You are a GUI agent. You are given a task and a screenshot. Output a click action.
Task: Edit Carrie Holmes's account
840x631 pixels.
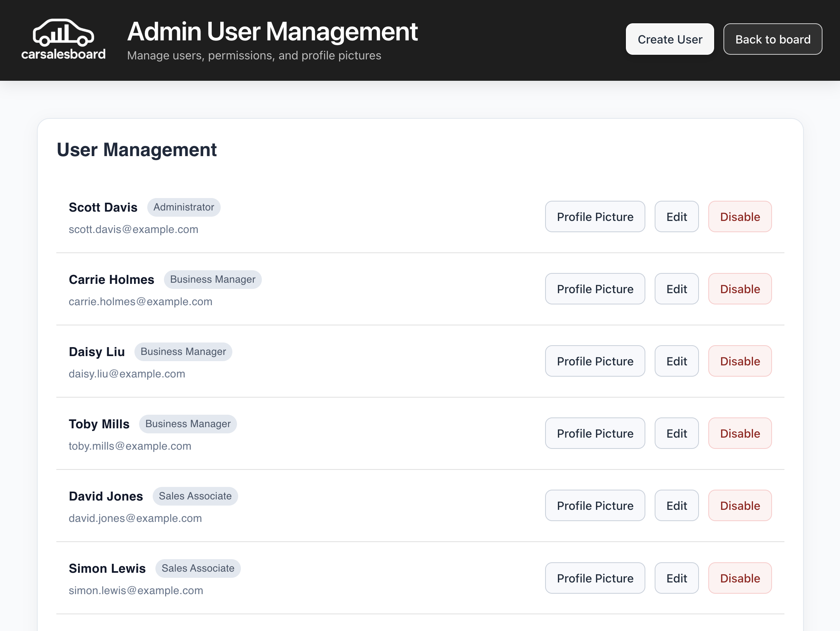coord(676,289)
